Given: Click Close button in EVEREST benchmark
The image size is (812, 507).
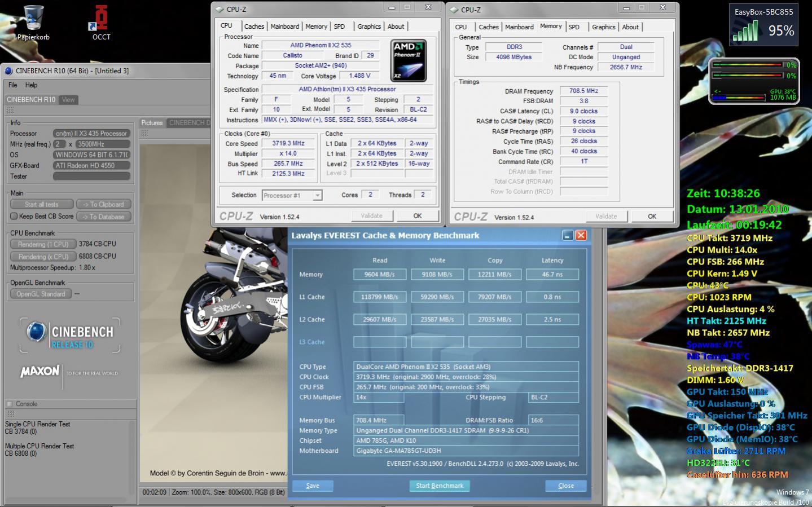Looking at the screenshot, I should (x=566, y=486).
